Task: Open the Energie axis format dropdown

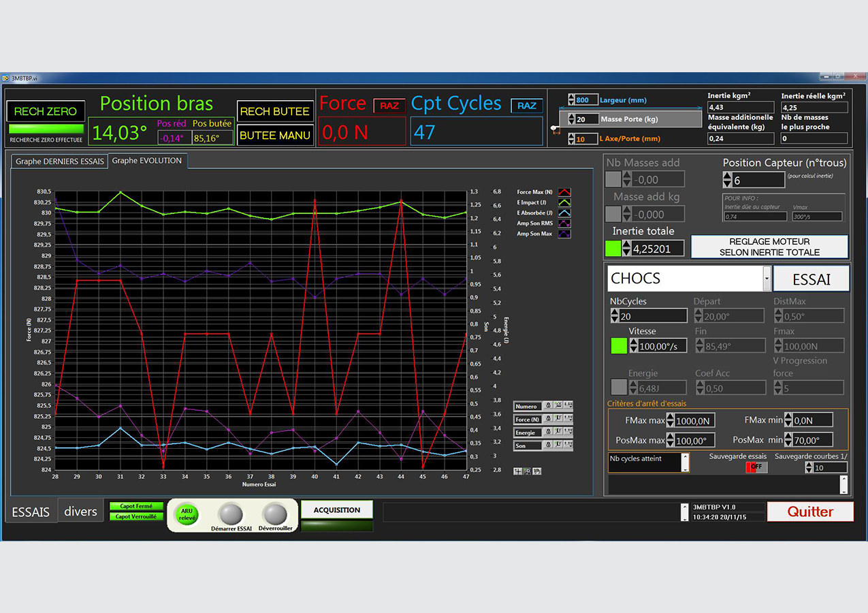Action: pyautogui.click(x=568, y=433)
